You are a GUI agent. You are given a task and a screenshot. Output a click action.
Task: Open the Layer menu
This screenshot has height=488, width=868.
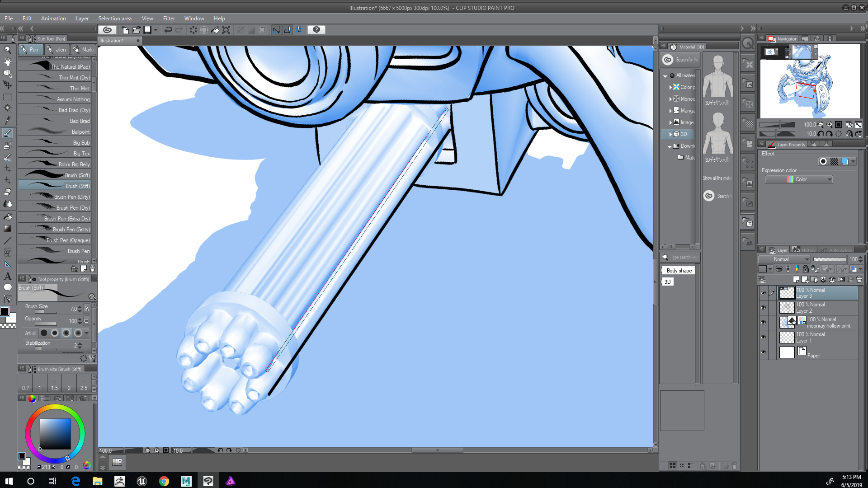[x=82, y=19]
